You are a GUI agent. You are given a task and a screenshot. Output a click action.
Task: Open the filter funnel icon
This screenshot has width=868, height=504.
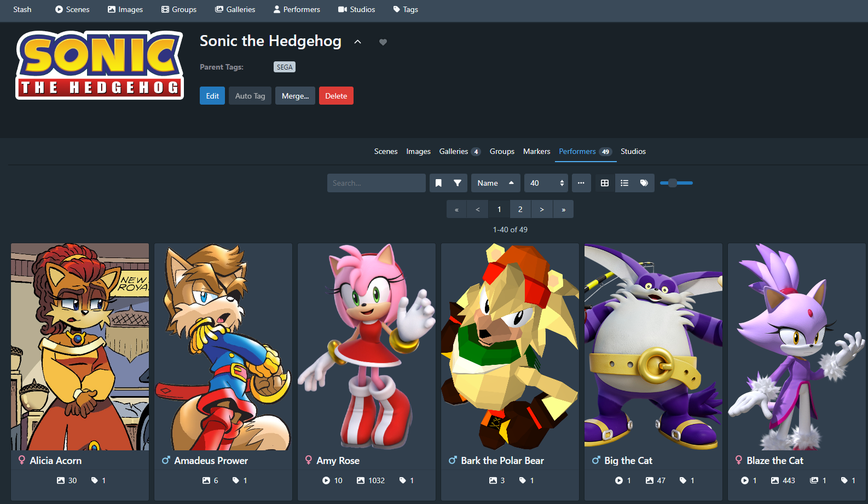pos(458,183)
